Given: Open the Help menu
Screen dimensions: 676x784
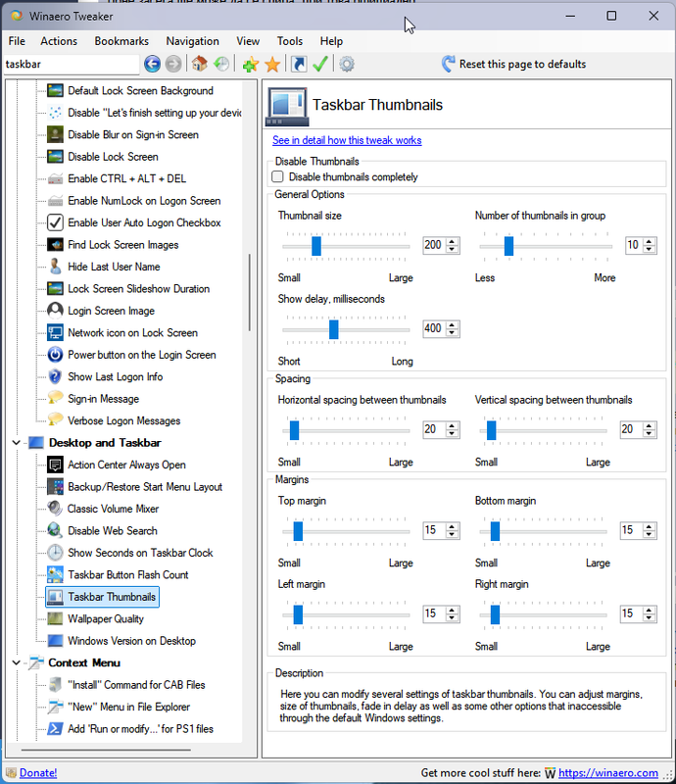Looking at the screenshot, I should (331, 41).
